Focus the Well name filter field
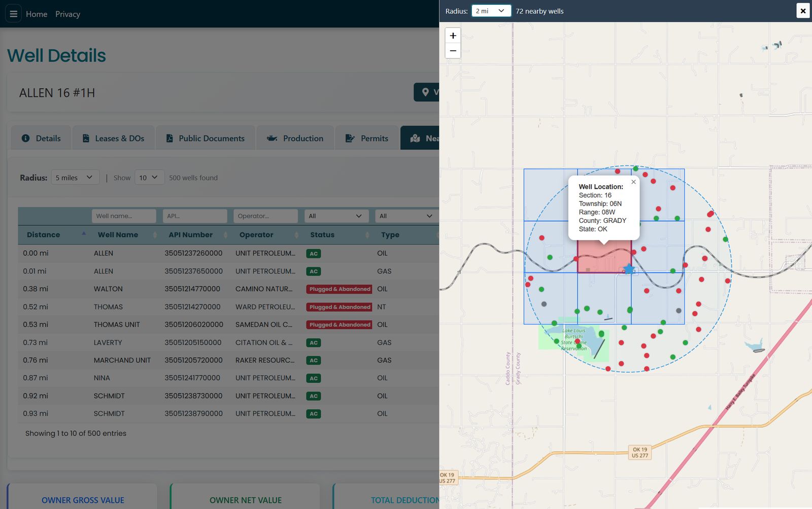 124,216
